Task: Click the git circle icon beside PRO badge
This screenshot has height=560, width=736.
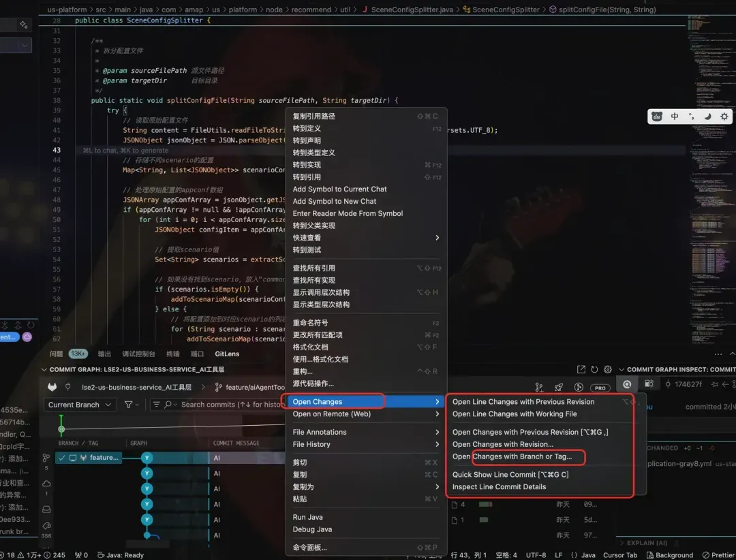Action: click(579, 387)
